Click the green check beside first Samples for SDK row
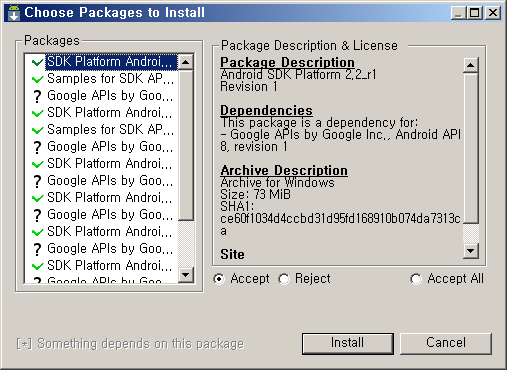 37,79
